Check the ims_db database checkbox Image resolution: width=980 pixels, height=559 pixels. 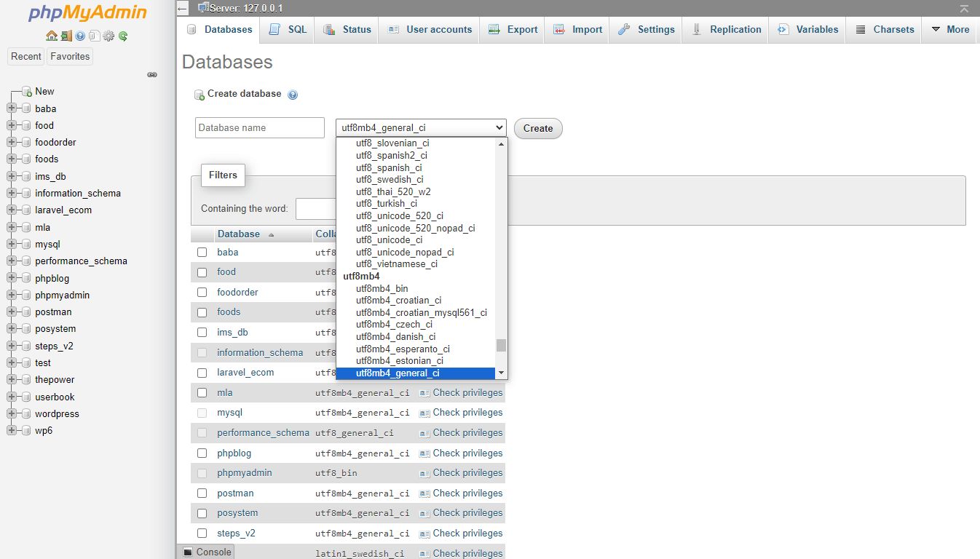click(x=202, y=333)
